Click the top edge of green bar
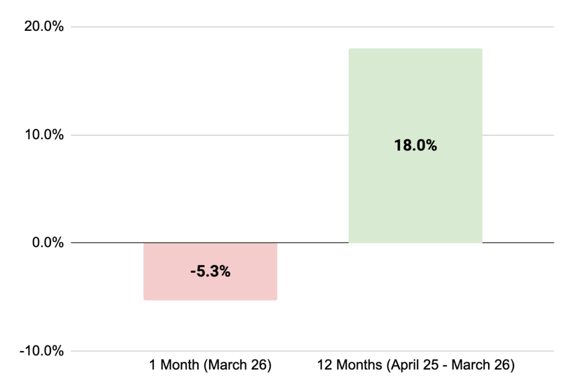Screen dimensions: 574x392 [415, 49]
